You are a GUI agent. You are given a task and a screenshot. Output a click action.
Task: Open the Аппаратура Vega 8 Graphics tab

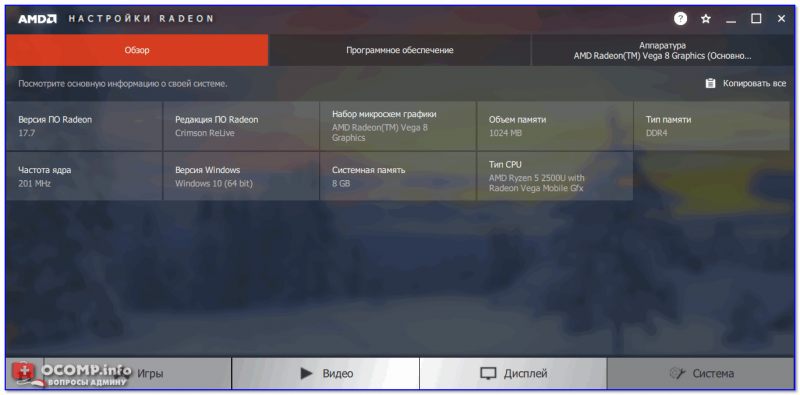[x=662, y=50]
